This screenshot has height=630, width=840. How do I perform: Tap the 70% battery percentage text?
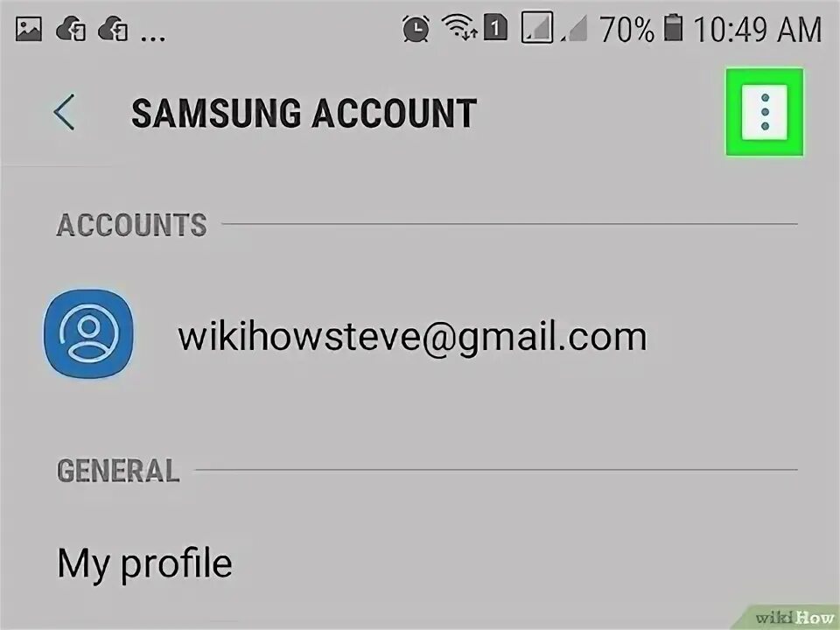pos(626,29)
